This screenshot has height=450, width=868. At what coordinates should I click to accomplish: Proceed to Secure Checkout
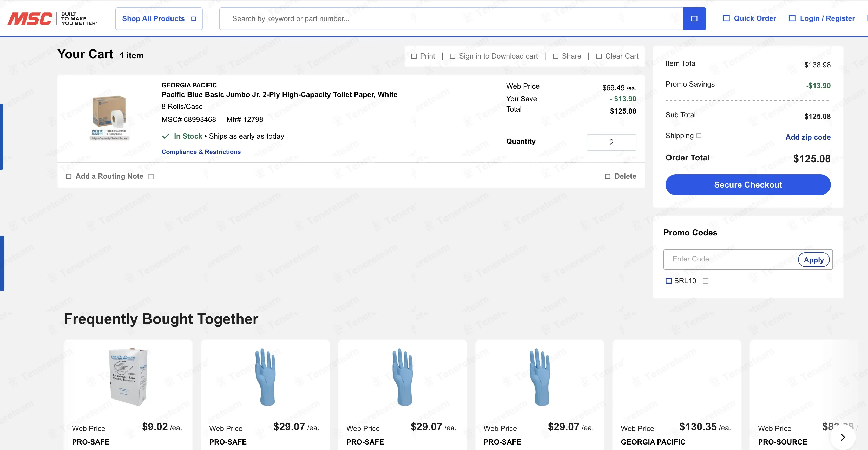pos(748,184)
